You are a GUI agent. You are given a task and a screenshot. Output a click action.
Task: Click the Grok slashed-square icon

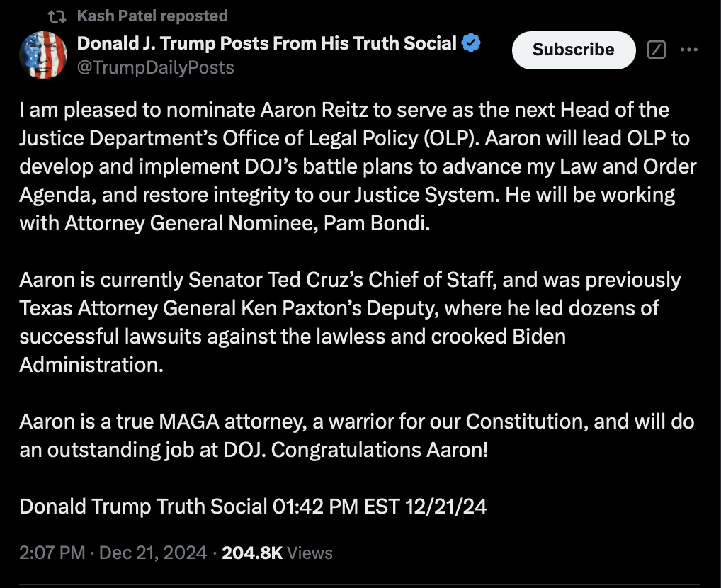coord(656,50)
